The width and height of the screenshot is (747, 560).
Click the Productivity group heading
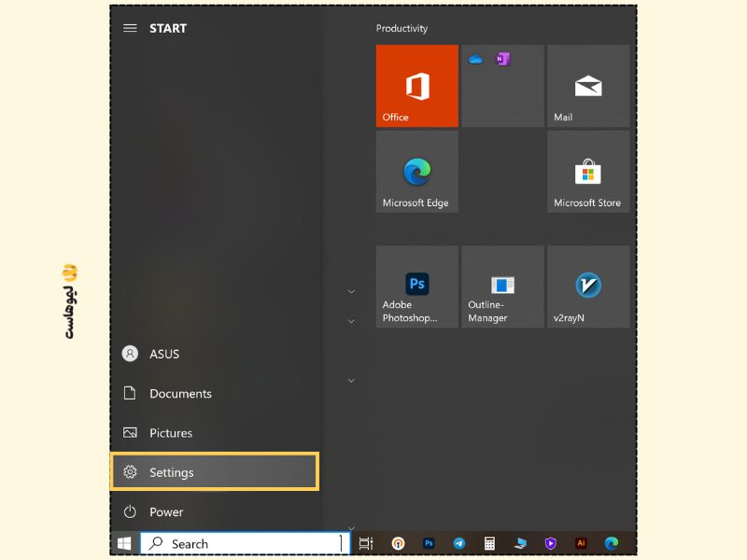402,29
